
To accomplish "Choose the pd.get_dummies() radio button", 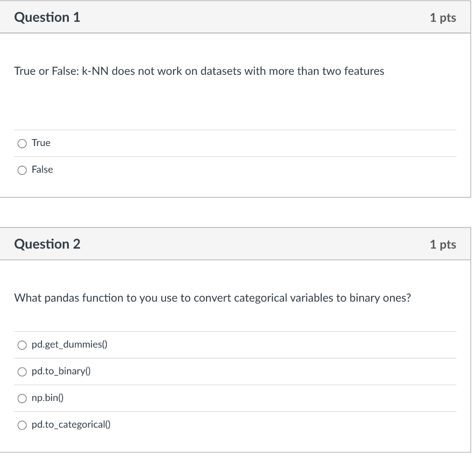I will tap(22, 345).
